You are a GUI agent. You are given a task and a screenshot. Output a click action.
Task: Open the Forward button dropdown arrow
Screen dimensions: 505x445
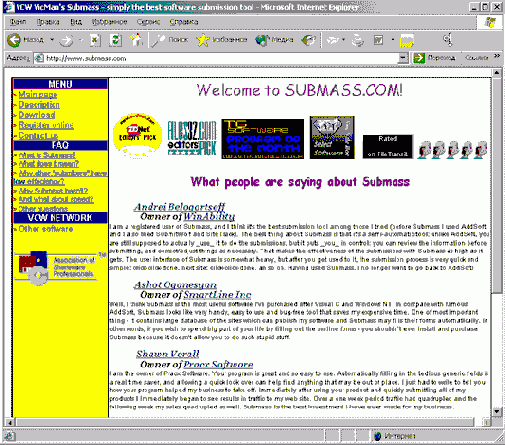point(81,40)
